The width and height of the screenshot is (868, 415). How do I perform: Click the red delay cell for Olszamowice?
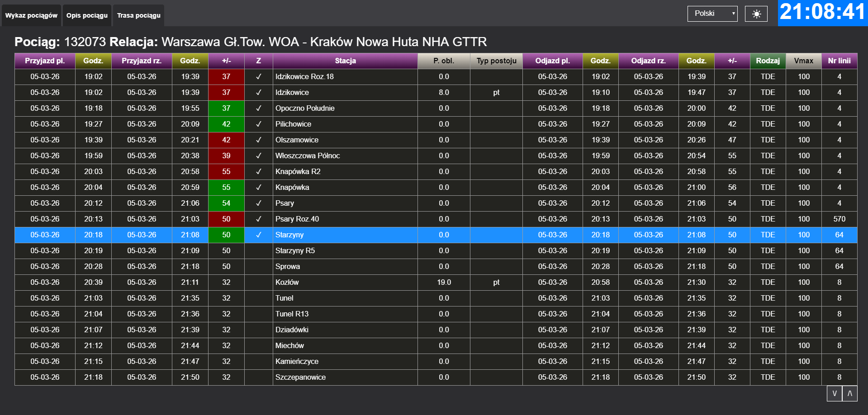point(226,140)
